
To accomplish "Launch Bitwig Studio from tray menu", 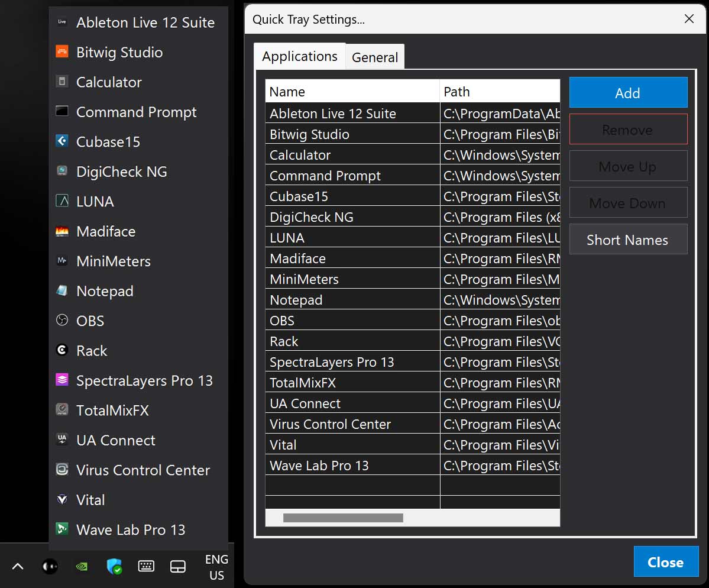I will (138, 51).
